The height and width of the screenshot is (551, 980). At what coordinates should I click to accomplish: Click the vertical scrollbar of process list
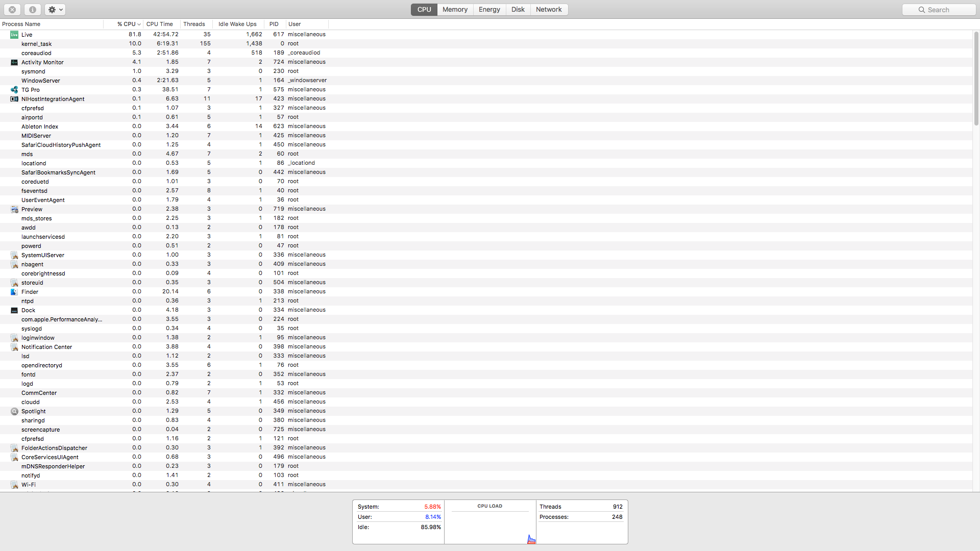(x=976, y=79)
